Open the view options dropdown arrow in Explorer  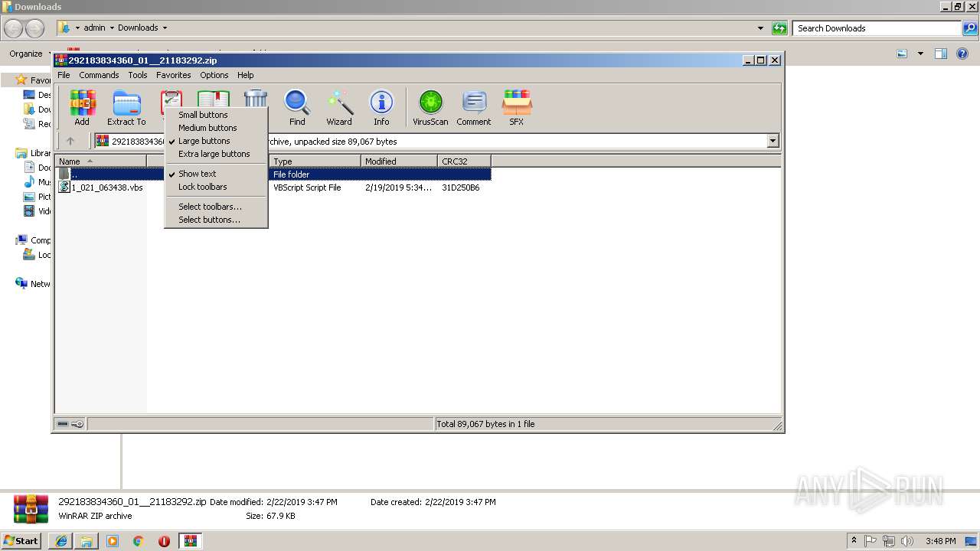[920, 54]
